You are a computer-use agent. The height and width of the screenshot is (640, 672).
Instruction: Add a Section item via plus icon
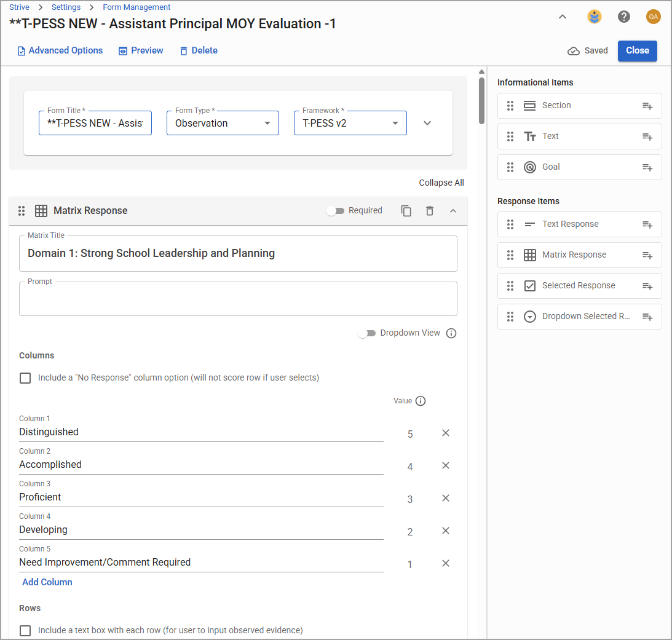(647, 106)
